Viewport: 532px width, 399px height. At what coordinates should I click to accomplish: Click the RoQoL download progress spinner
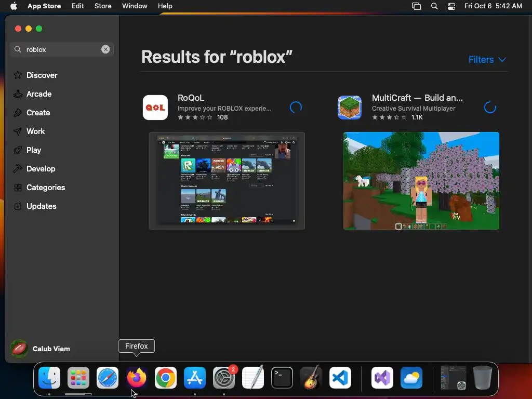296,108
